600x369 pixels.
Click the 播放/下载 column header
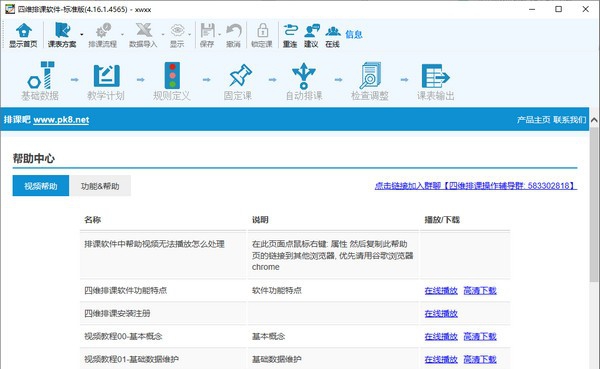[x=442, y=220]
